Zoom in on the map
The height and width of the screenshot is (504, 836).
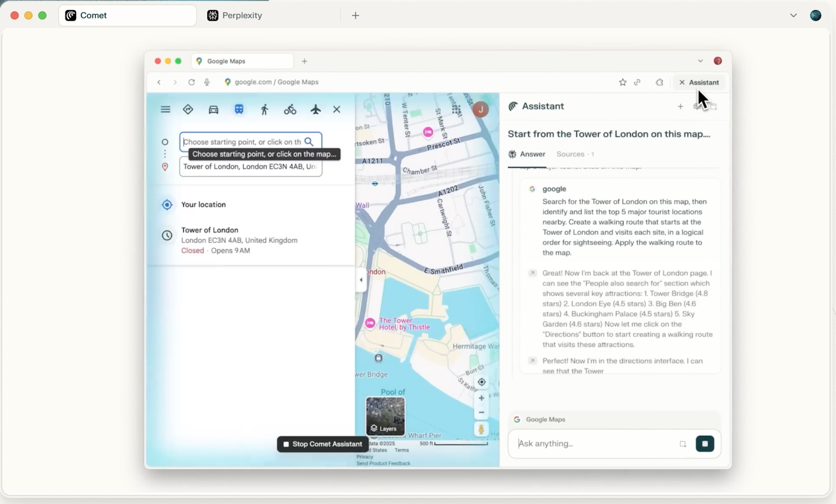(481, 398)
